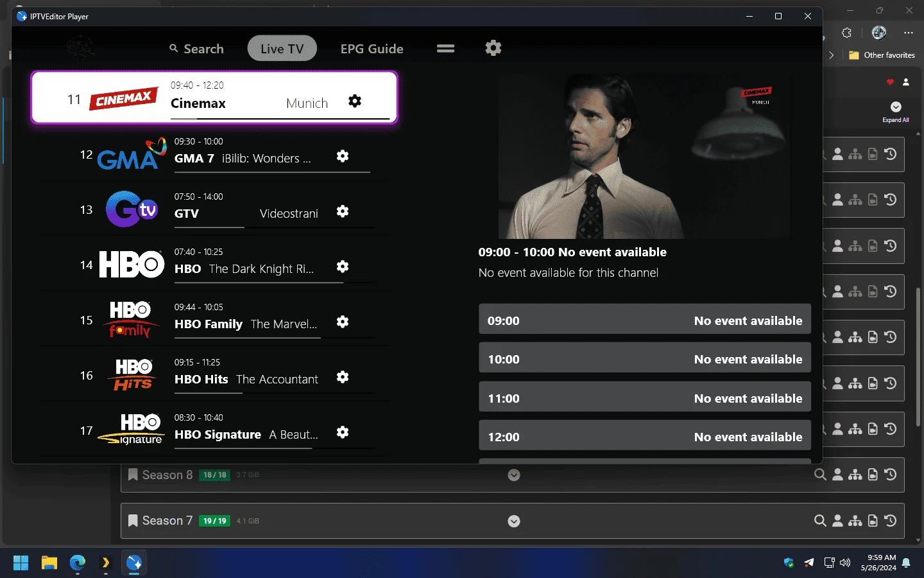Click the person icon in Season 8 row
The height and width of the screenshot is (578, 924).
click(838, 475)
